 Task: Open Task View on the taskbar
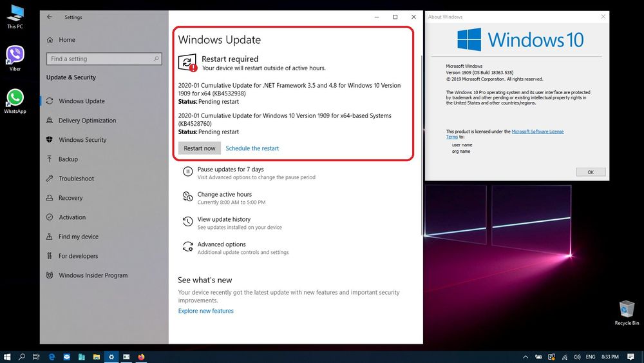[36, 357]
